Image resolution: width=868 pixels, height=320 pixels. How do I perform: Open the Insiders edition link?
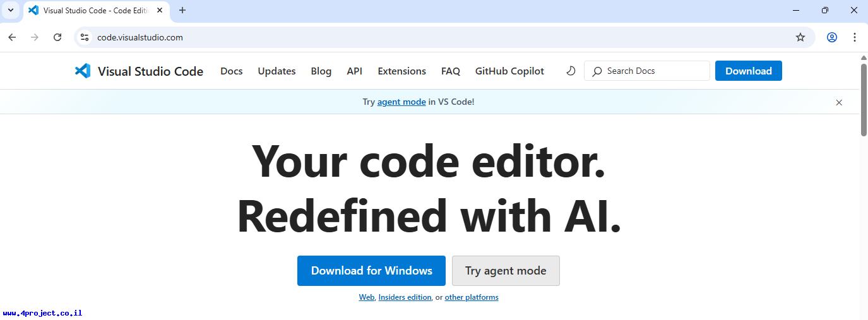pyautogui.click(x=405, y=297)
